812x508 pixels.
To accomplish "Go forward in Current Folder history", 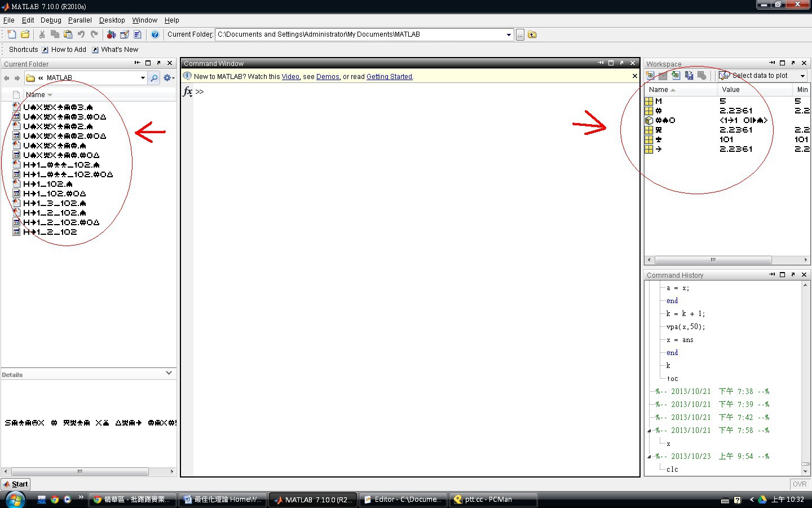I will [x=17, y=78].
